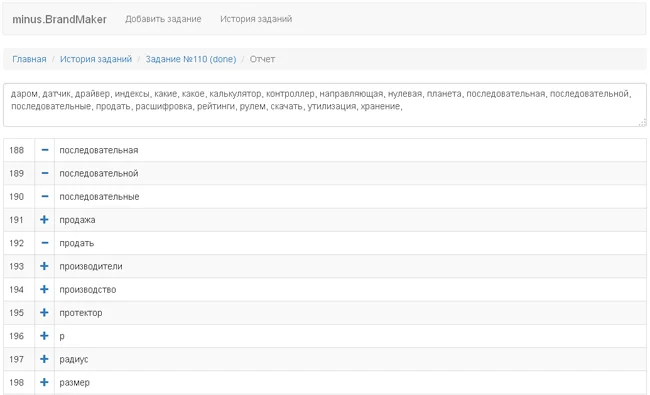Toggle the minus icon for последовательные
Image resolution: width=650 pixels, height=395 pixels.
[45, 196]
